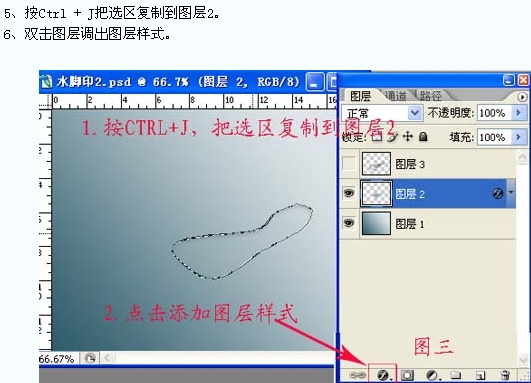Open the layers panel flyout menu
531x383 pixels.
[x=523, y=97]
